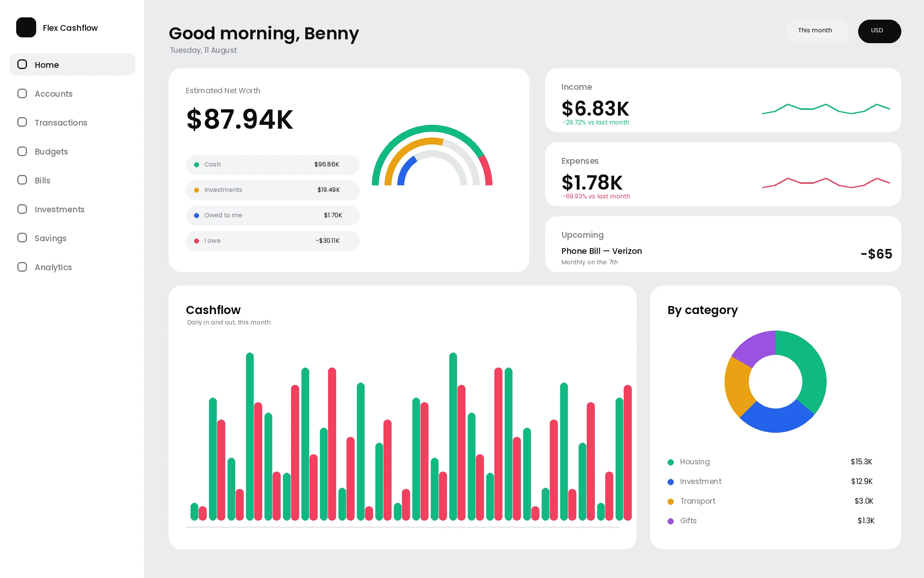
Task: Click the green Cash legend dot
Action: point(196,165)
